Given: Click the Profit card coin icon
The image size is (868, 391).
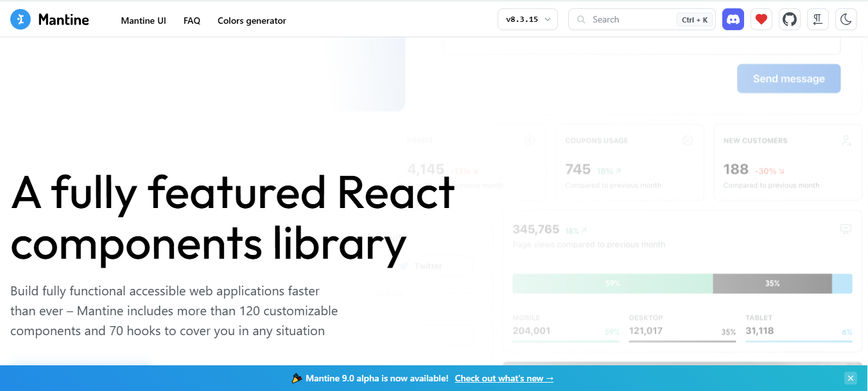Looking at the screenshot, I should click(530, 140).
